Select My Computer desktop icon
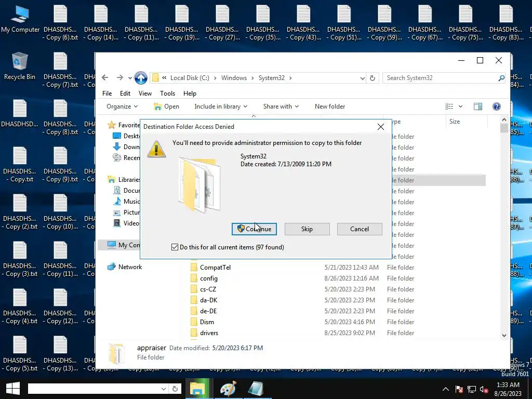The height and width of the screenshot is (399, 532). 20,20
